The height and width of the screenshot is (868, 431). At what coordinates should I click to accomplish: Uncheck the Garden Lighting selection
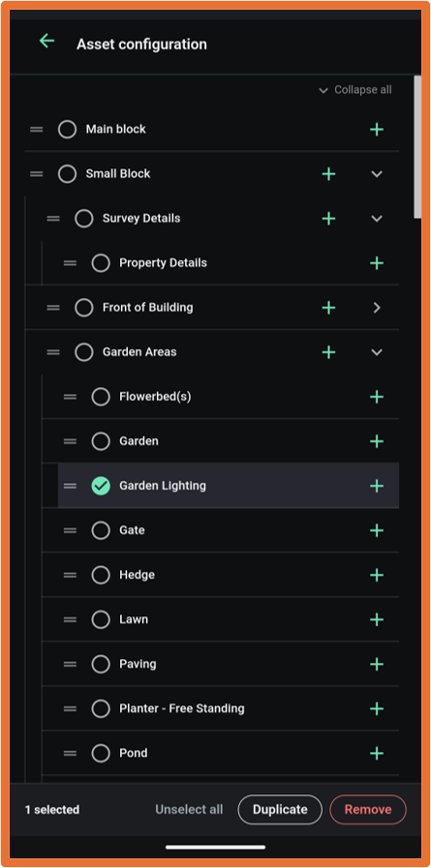coord(101,486)
